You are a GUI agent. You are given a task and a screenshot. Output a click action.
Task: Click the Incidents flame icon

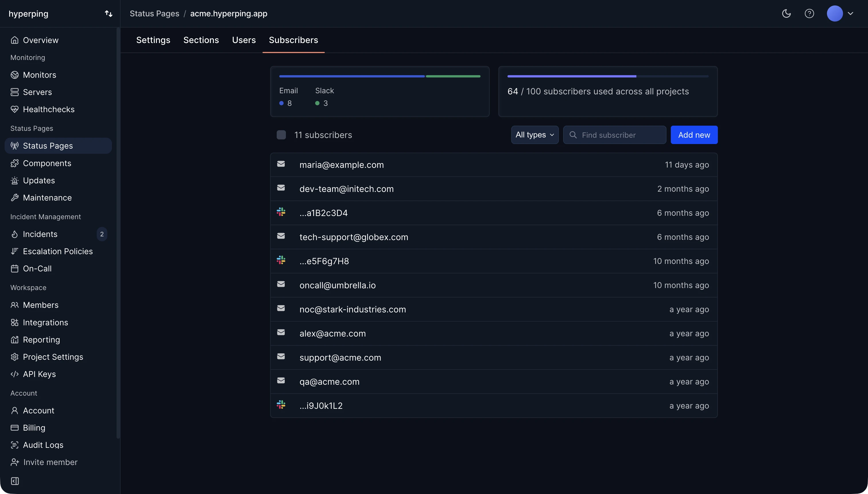click(x=14, y=234)
